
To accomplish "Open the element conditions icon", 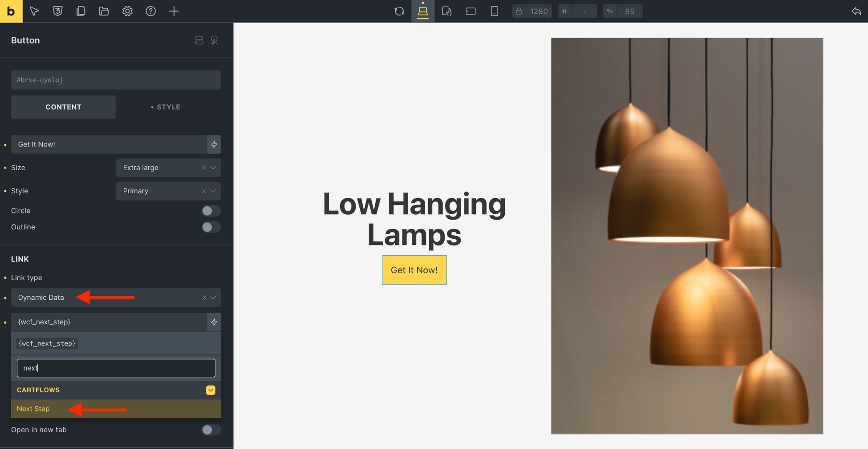I will 199,40.
